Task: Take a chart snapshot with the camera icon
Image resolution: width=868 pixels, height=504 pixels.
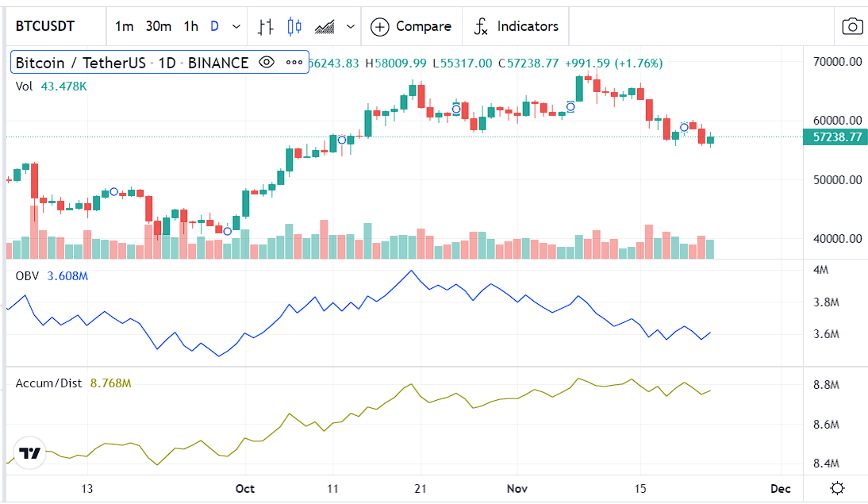Action: 852,26
